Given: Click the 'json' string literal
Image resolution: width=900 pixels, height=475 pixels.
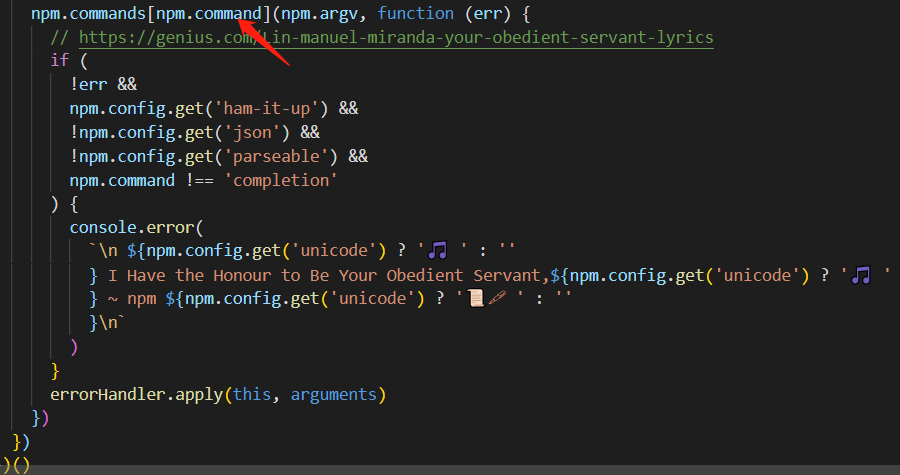Looking at the screenshot, I should (x=252, y=133).
